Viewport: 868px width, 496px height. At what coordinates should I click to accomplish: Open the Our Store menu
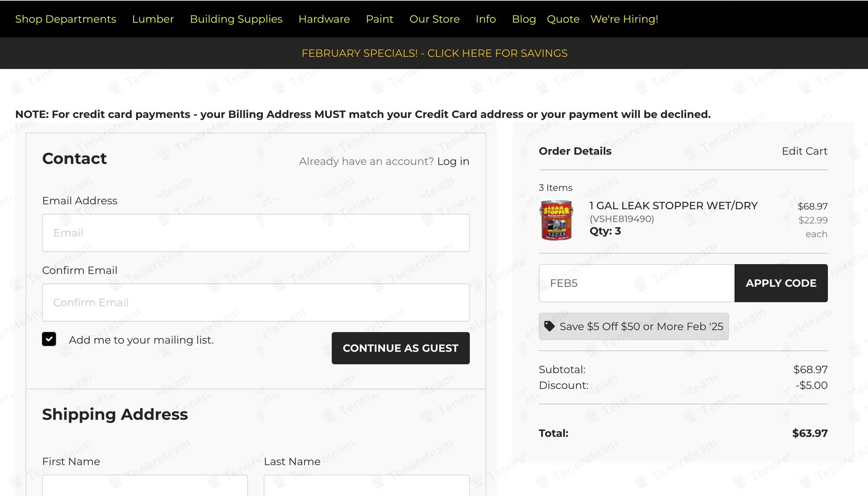click(x=434, y=19)
